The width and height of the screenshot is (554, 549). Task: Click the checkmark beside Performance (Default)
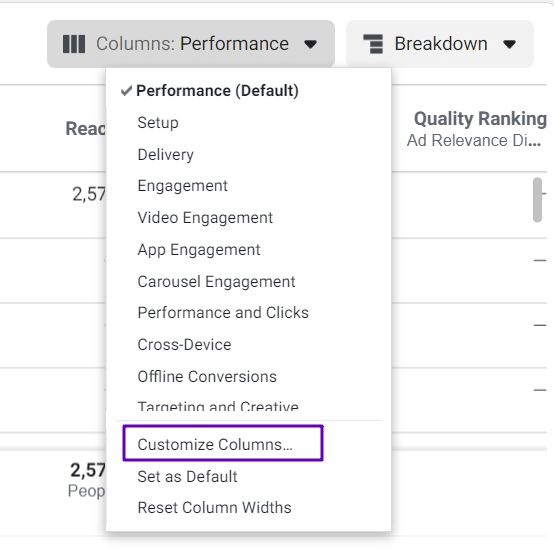click(126, 91)
